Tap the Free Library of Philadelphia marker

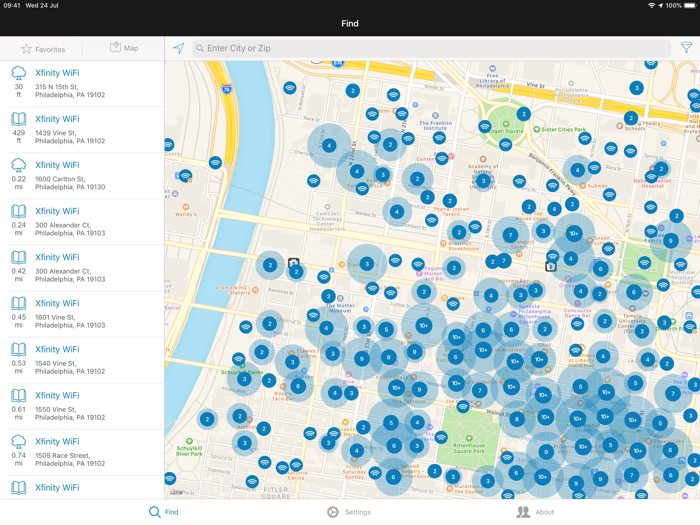pos(492,69)
